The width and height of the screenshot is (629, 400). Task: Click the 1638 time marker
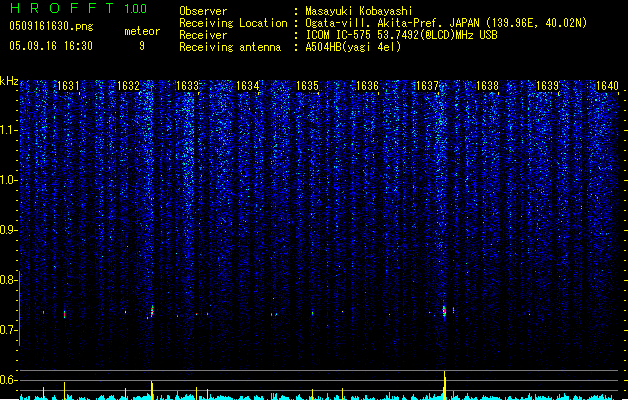click(487, 86)
